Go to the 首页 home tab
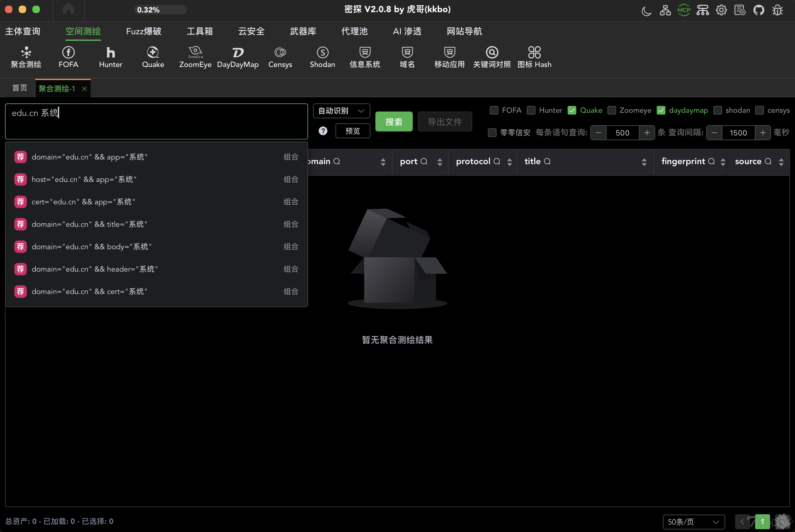Viewport: 795px width, 532px height. [x=20, y=88]
